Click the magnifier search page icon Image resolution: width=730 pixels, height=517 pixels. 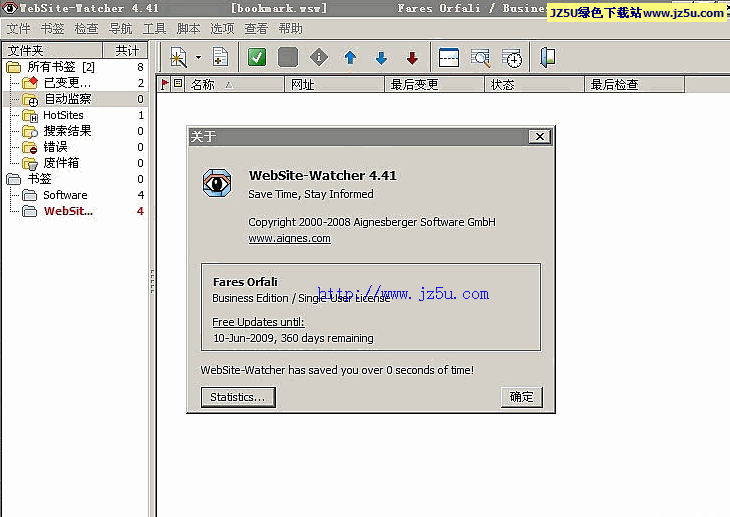coord(480,58)
